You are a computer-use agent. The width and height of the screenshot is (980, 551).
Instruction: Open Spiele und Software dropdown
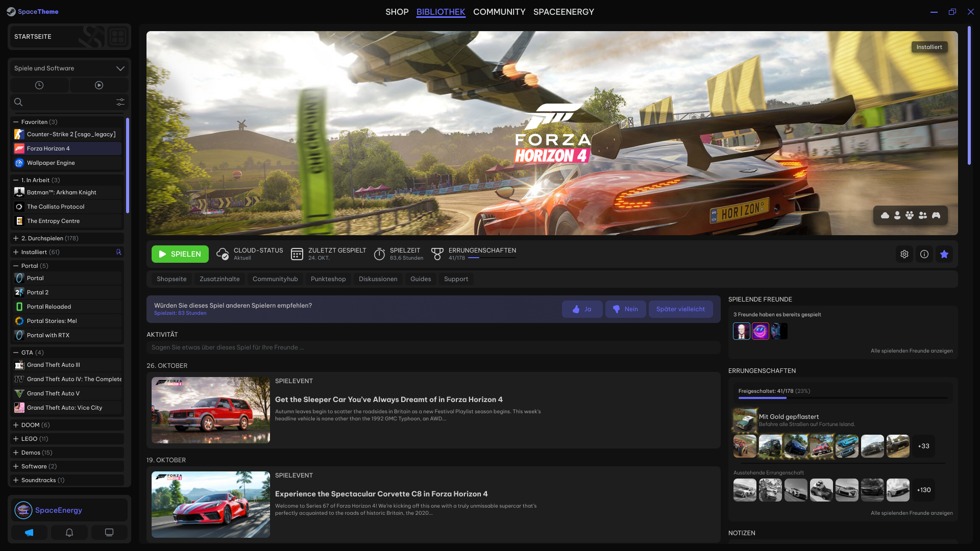[x=69, y=68]
